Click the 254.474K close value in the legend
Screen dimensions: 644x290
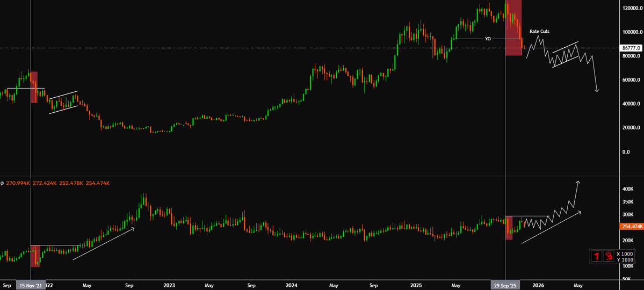[x=97, y=183]
